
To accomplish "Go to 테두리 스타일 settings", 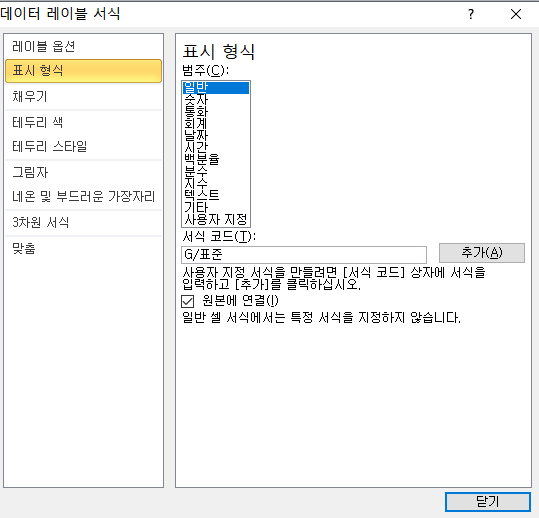I will tap(84, 147).
